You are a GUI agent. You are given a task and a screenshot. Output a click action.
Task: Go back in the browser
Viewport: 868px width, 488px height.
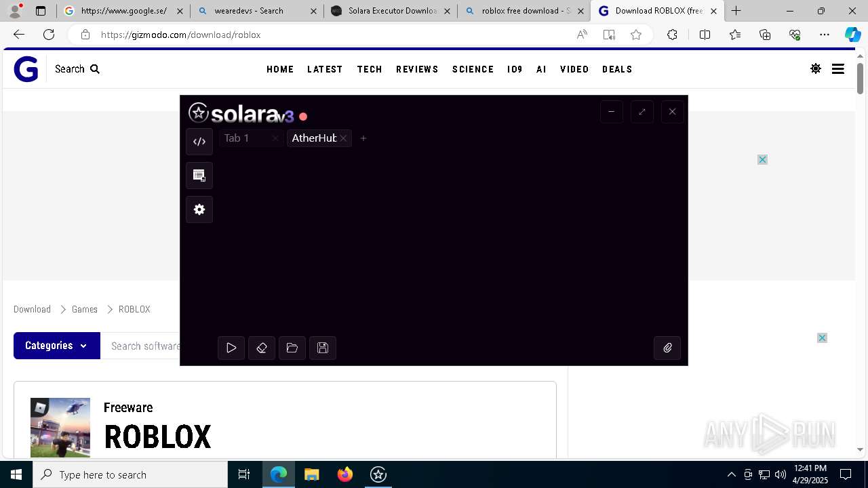coord(19,35)
